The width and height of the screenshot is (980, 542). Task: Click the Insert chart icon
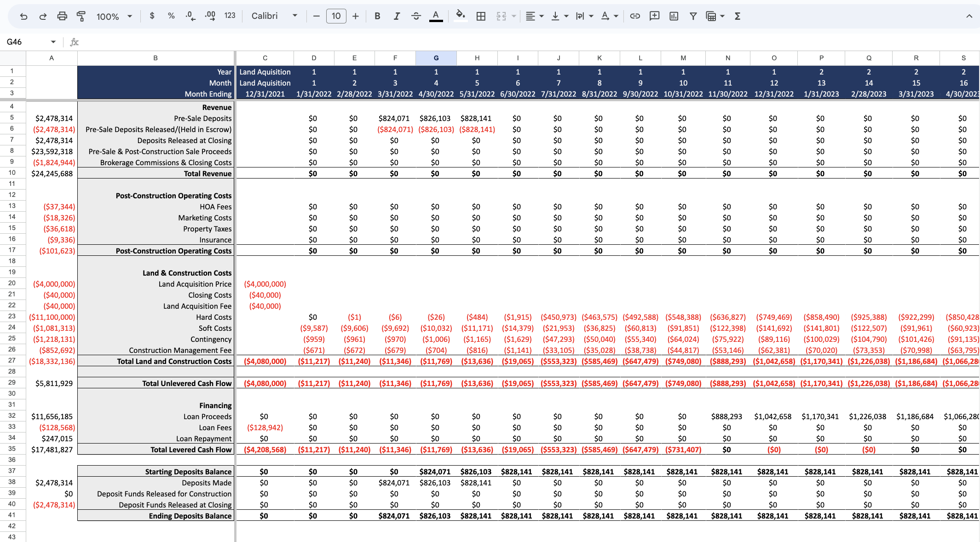pos(674,16)
